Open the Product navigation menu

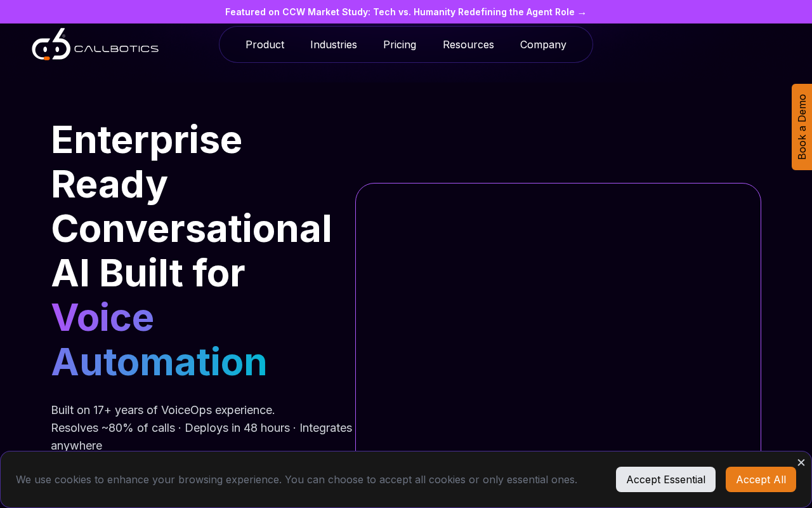point(265,44)
